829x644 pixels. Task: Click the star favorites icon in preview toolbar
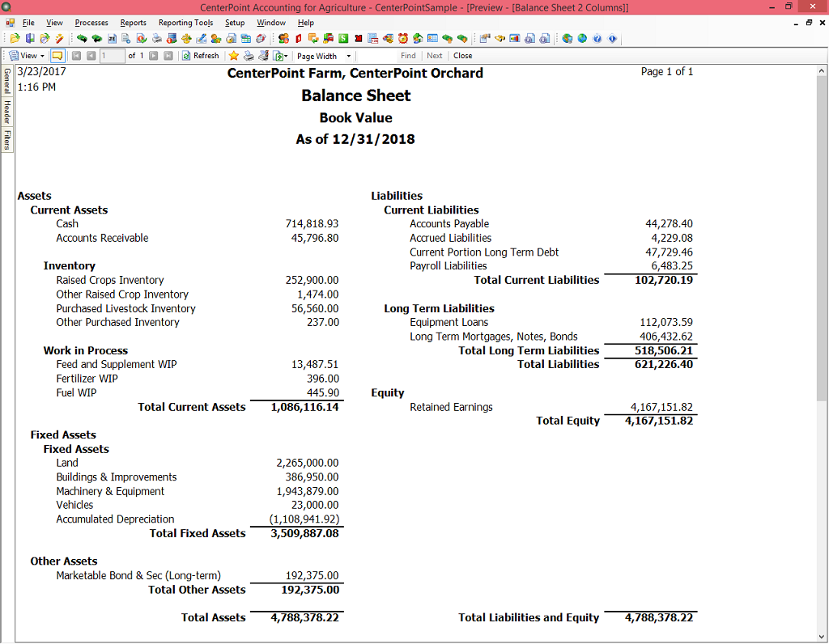(x=234, y=56)
